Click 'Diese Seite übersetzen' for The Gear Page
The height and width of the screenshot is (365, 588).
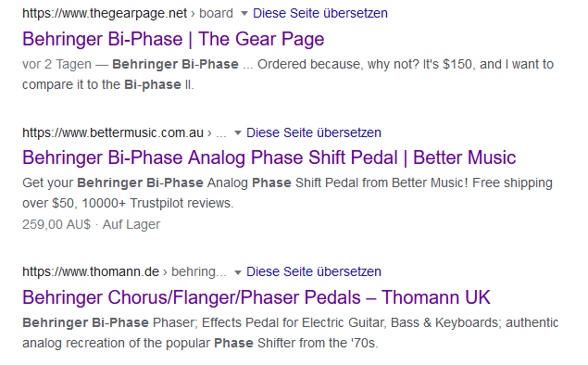pyautogui.click(x=320, y=14)
